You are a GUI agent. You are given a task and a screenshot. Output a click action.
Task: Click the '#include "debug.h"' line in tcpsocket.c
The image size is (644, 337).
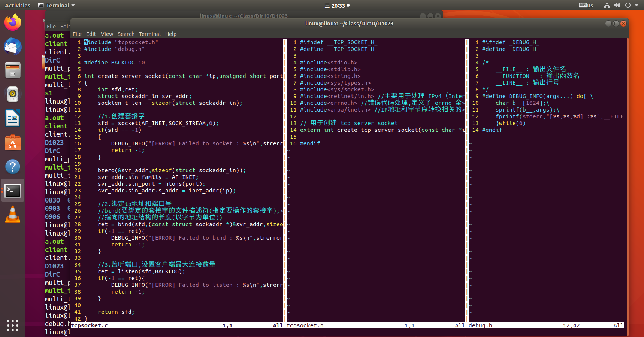[x=114, y=49]
